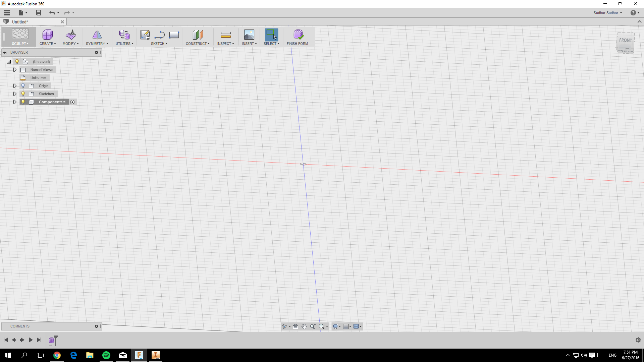Viewport: 644px width, 362px height.
Task: Open the SKETCH dropdown menu
Action: (159, 44)
